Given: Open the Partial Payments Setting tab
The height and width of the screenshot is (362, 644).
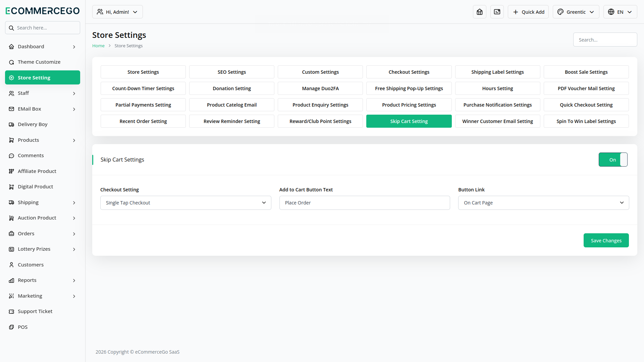Looking at the screenshot, I should [143, 105].
